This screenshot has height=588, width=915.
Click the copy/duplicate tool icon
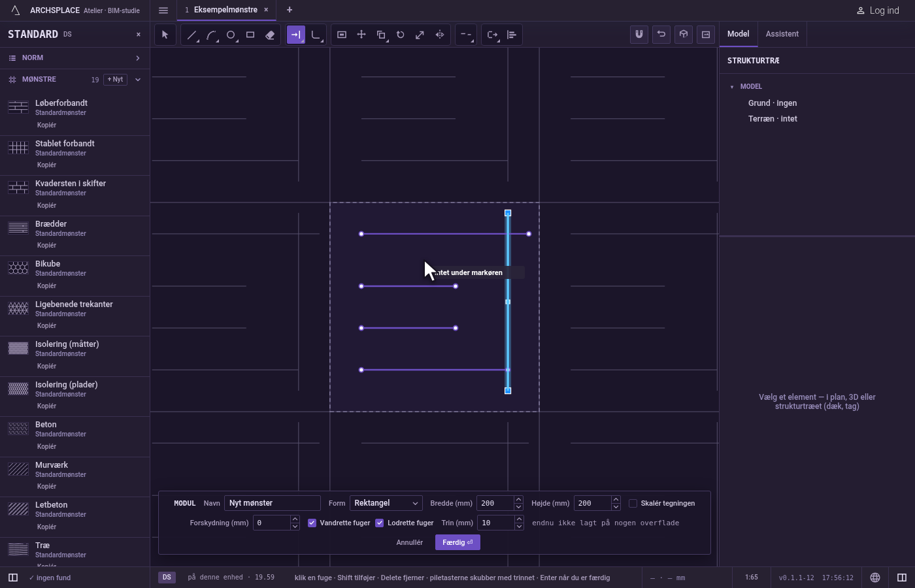pyautogui.click(x=381, y=35)
